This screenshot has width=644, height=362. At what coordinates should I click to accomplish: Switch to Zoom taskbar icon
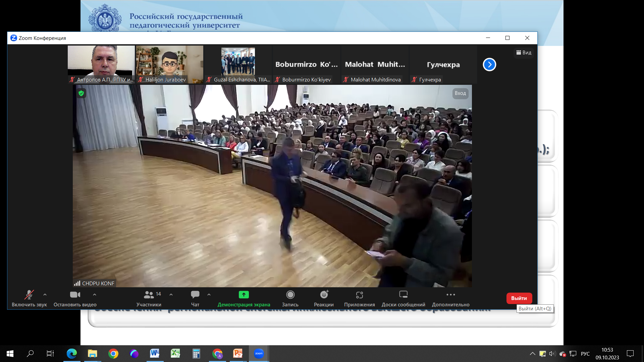coord(259,353)
